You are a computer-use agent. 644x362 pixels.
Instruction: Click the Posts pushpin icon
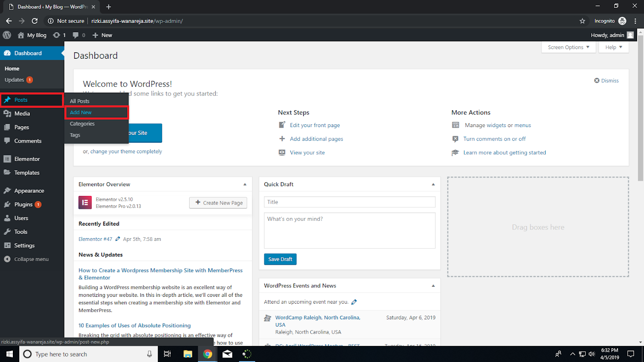tap(7, 100)
